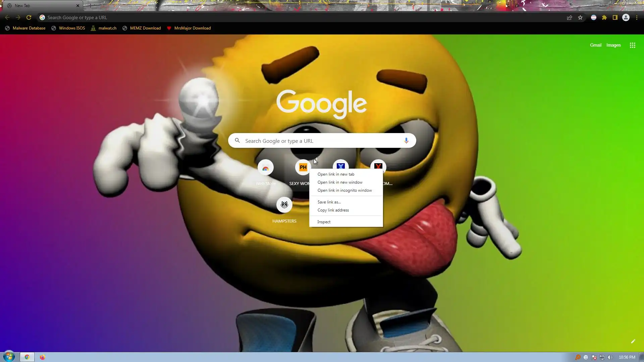Open the HAMPSTERS shortcut tile

click(x=284, y=205)
